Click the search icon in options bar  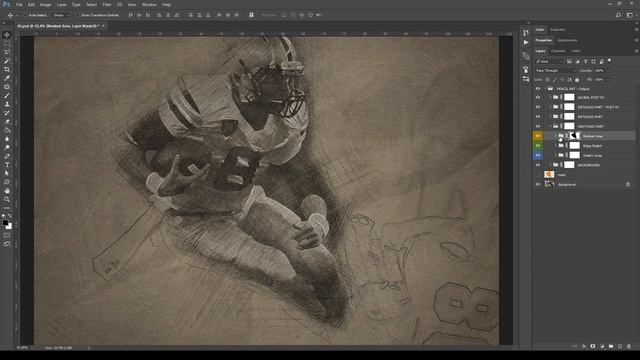(x=618, y=15)
